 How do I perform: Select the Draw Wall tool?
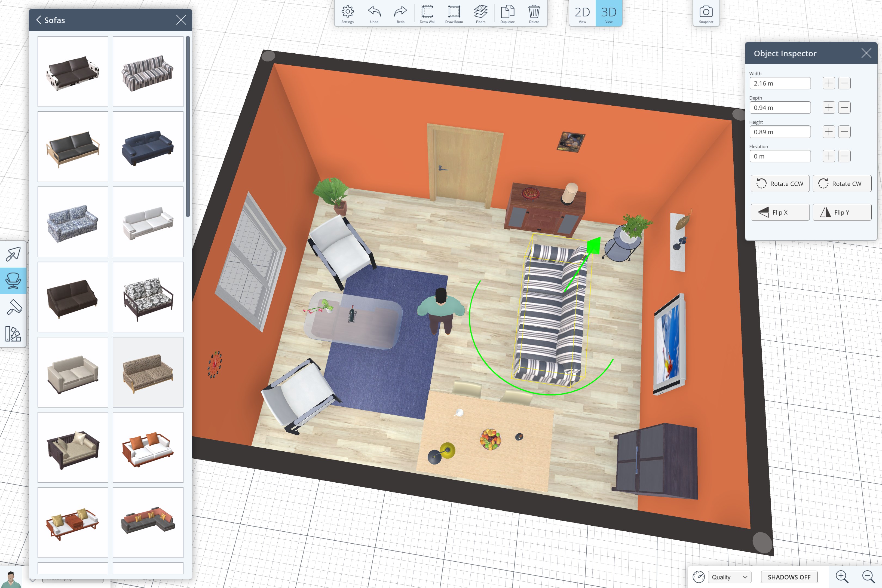coord(427,14)
